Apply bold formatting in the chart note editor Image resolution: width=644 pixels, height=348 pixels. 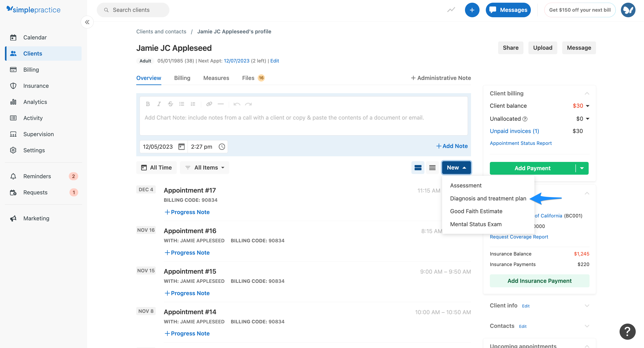[148, 104]
